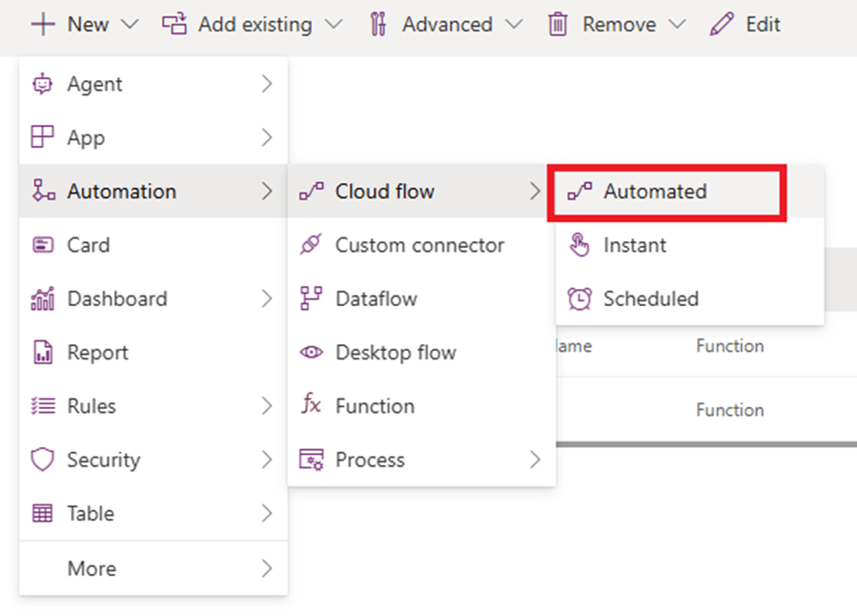Image resolution: width=857 pixels, height=616 pixels.
Task: Choose Dataflow from Automation submenu
Action: tap(376, 298)
